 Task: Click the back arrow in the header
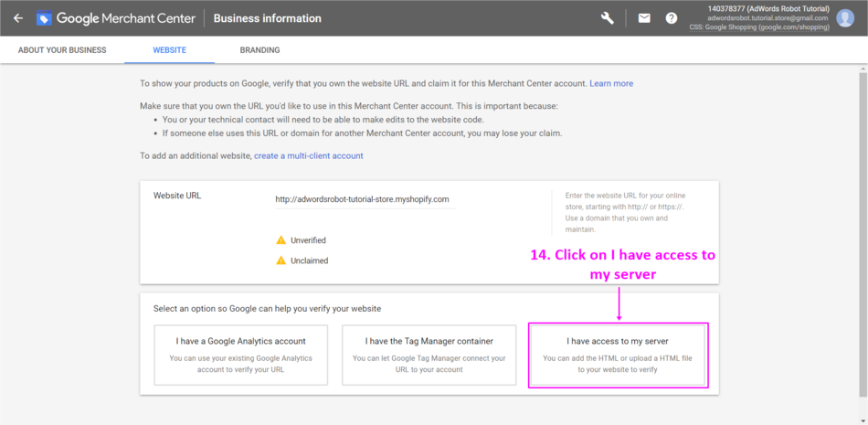point(17,18)
